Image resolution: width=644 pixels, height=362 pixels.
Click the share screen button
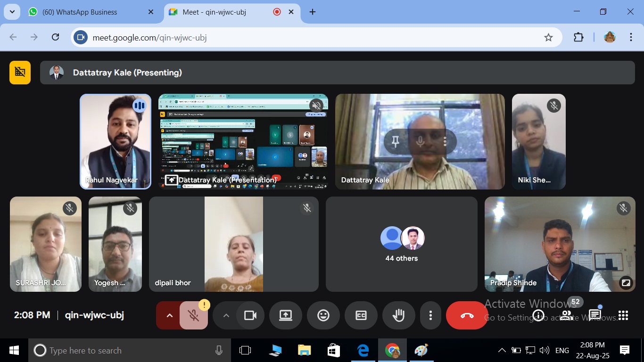(x=286, y=315)
